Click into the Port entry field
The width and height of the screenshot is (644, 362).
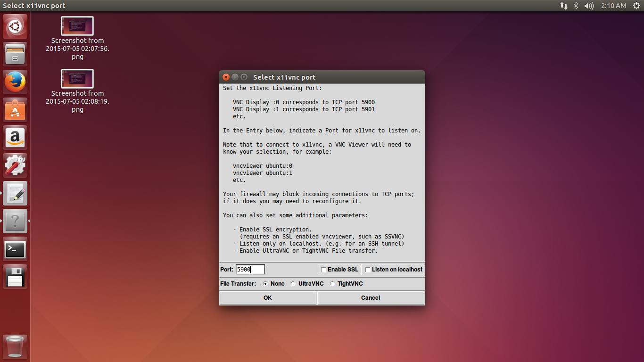(250, 270)
